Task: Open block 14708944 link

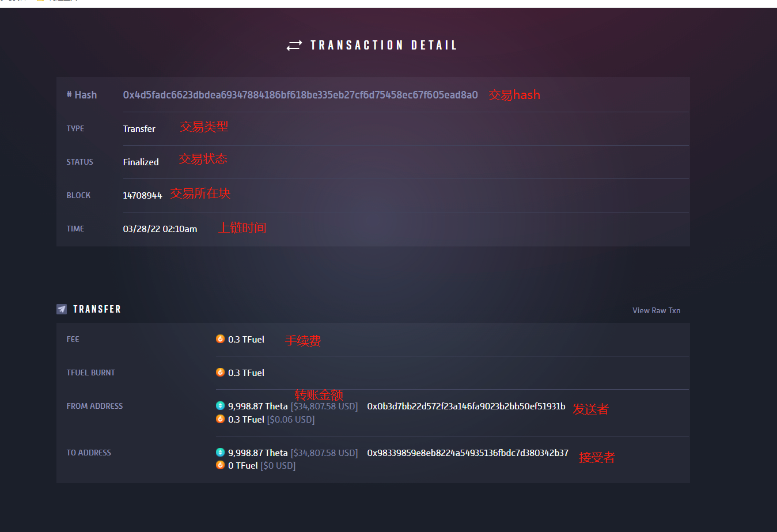Action: point(142,196)
